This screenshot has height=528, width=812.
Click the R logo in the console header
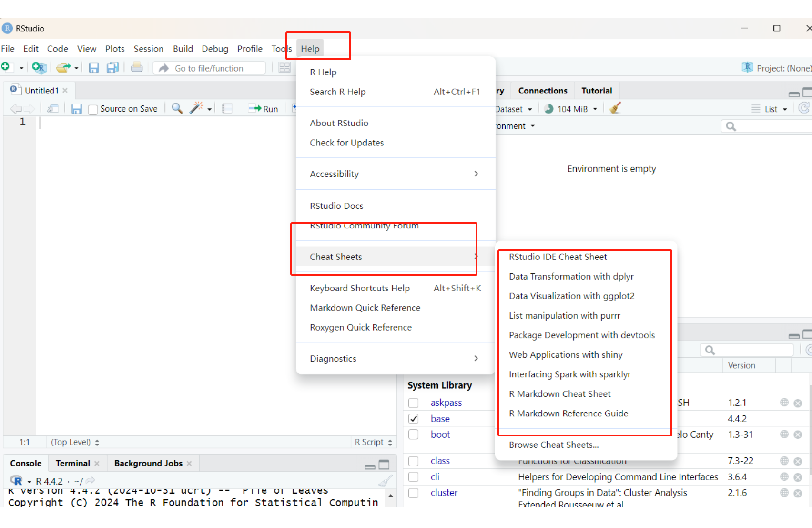tap(16, 481)
